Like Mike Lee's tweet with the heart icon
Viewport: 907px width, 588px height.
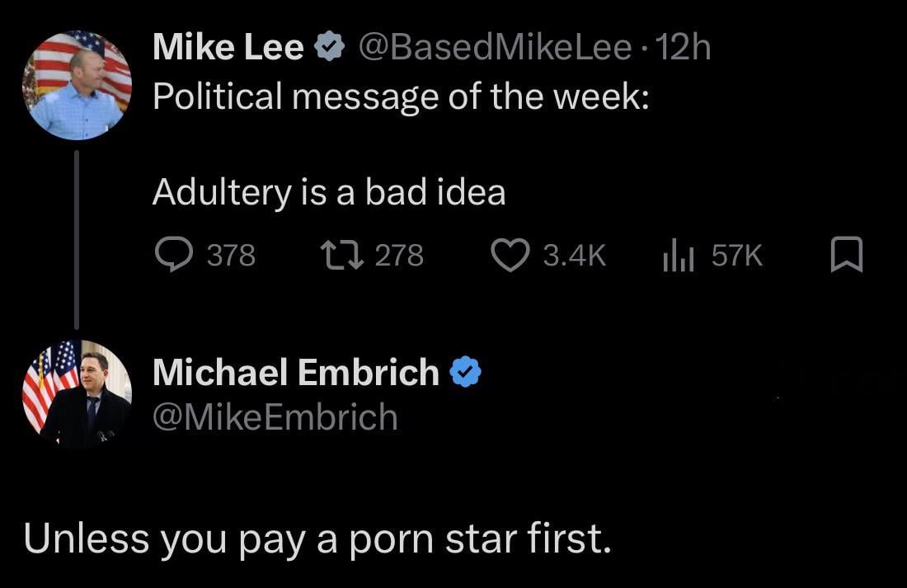(x=510, y=256)
